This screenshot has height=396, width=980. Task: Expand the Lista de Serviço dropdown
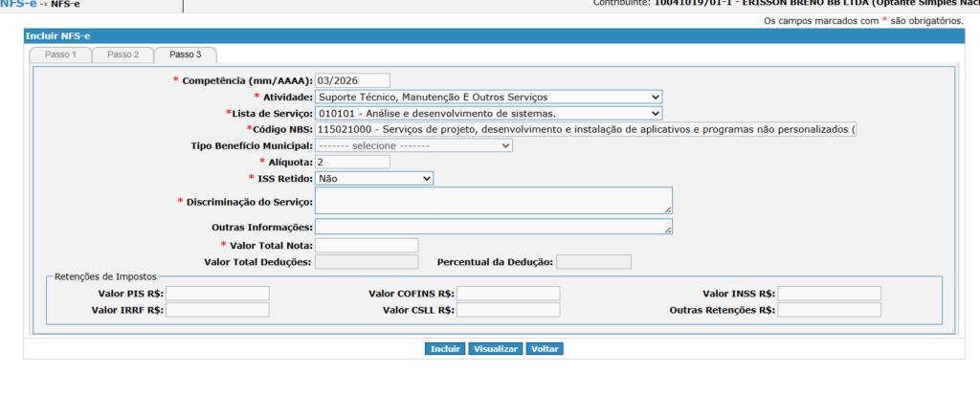488,113
